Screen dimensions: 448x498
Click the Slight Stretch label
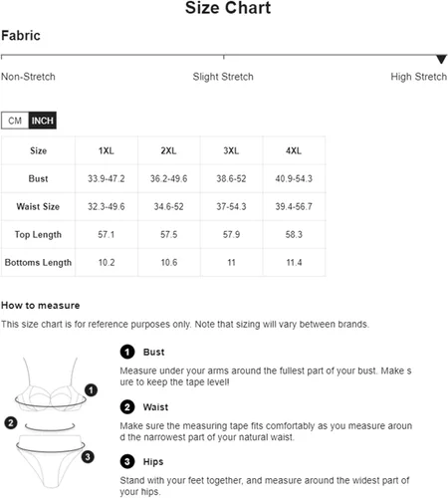click(223, 77)
